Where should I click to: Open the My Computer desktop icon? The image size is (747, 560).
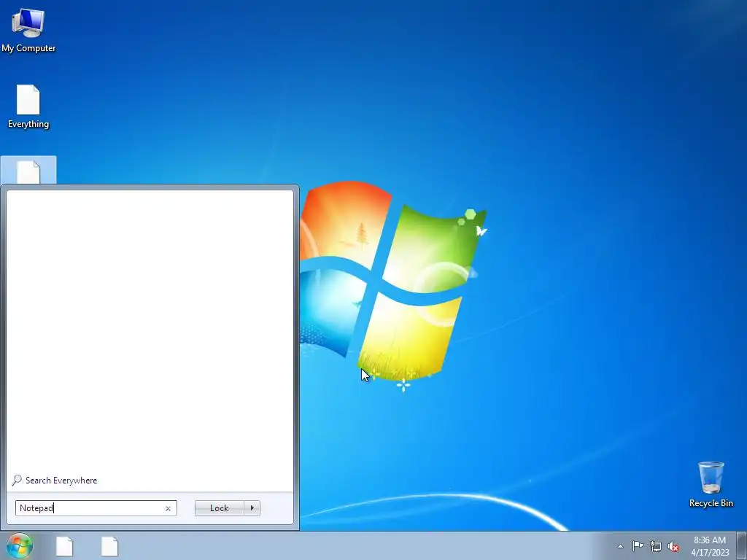click(x=28, y=30)
